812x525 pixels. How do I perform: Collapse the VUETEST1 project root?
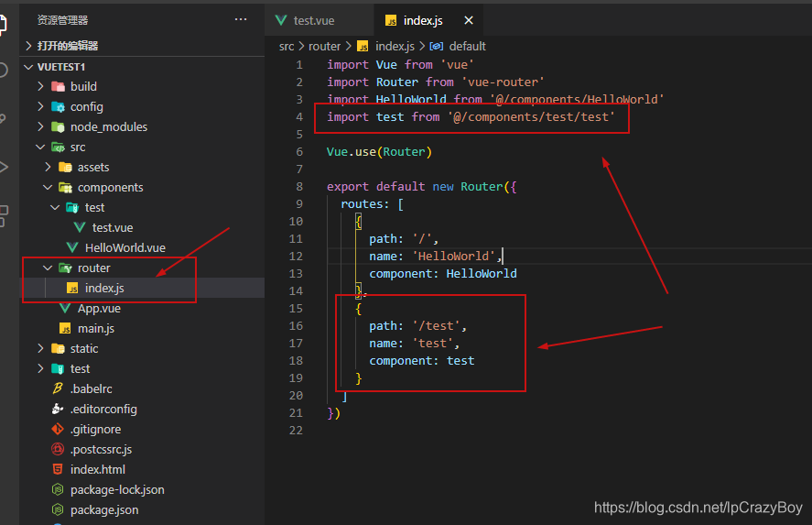pos(28,67)
